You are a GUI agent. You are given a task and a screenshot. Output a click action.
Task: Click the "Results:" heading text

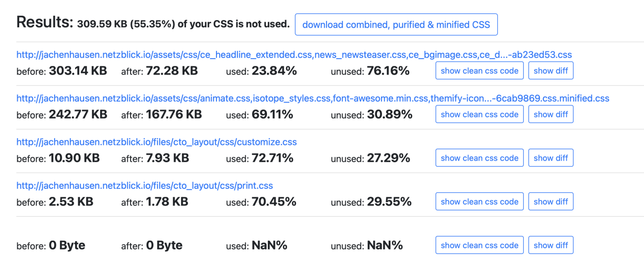click(x=45, y=22)
